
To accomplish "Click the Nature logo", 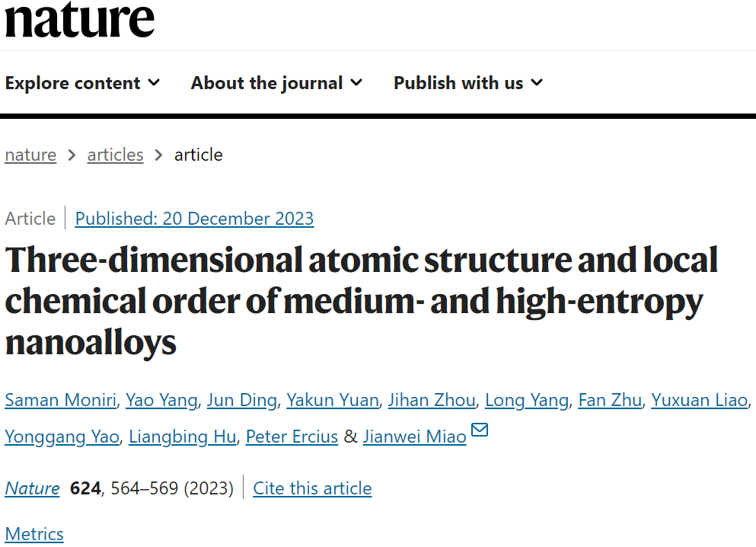I will pyautogui.click(x=79, y=19).
